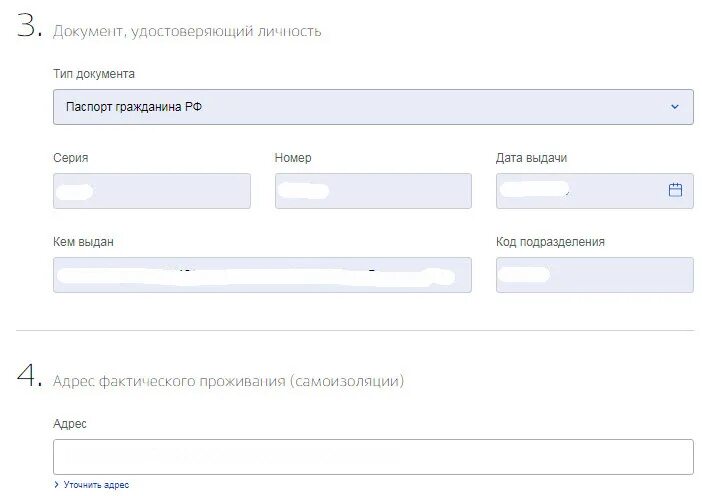Click into the Номер field
The image size is (702, 496).
pos(373,191)
